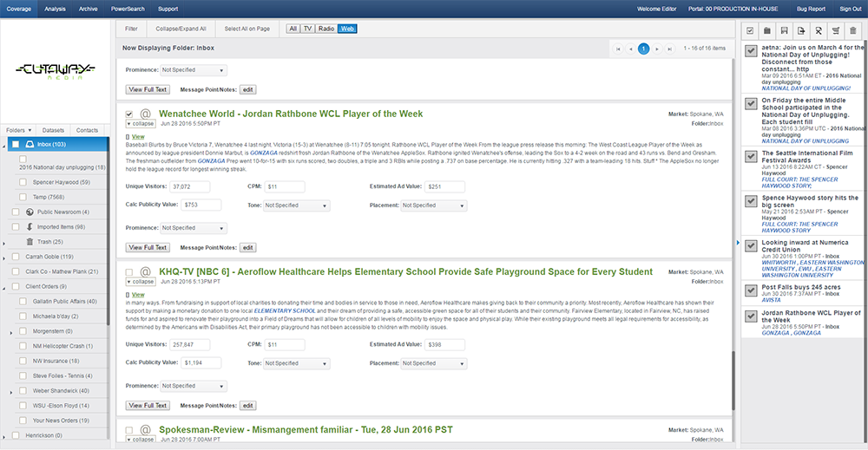Image resolution: width=868 pixels, height=450 pixels.
Task: Click the @ icon beside Spokesman-Review headline
Action: [145, 430]
